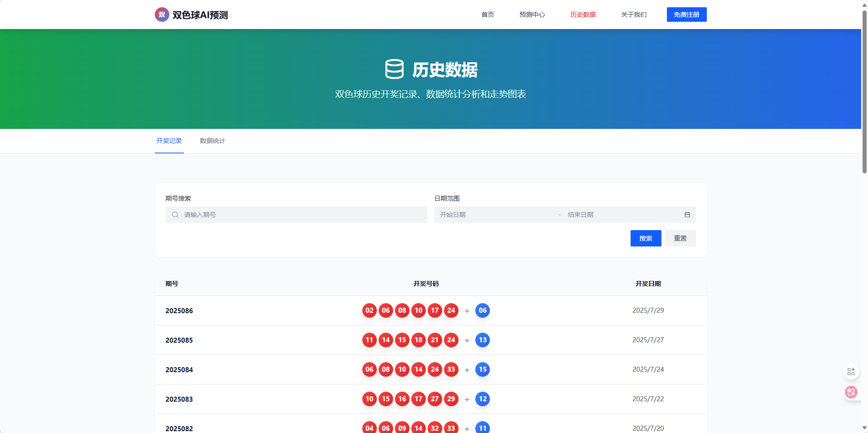Switch to the 数据统计 tab
Screen dimensions: 868x433
pyautogui.click(x=212, y=141)
